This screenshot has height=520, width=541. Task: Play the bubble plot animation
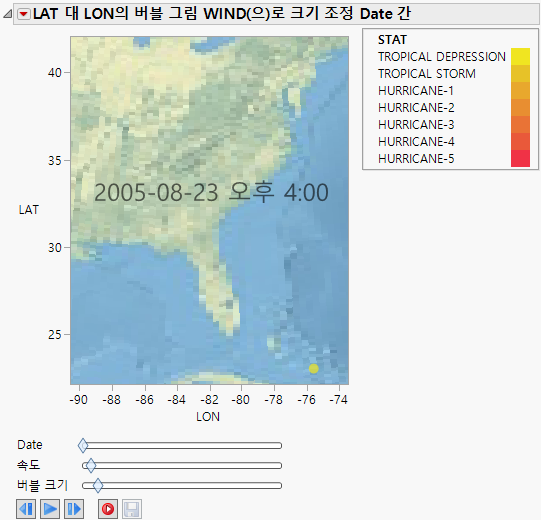click(x=50, y=509)
